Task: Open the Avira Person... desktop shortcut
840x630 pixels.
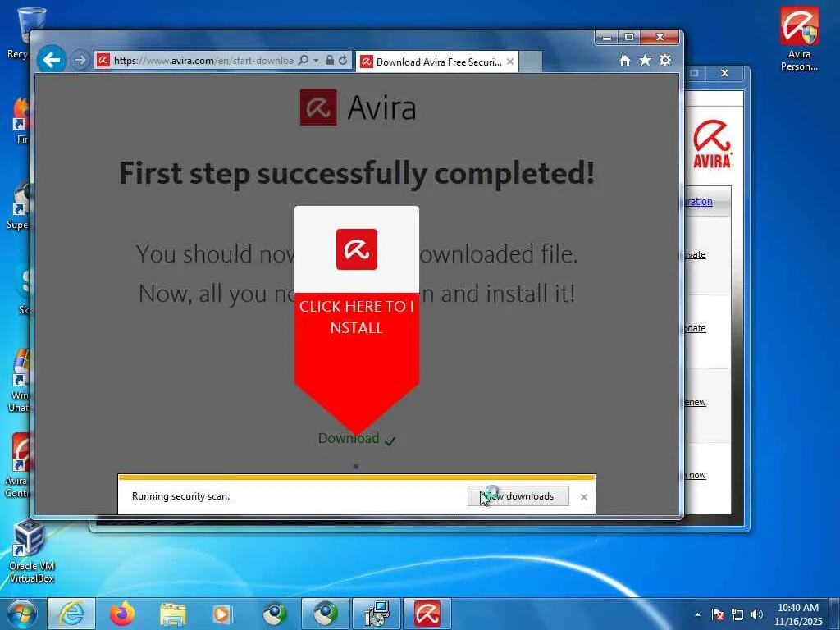Action: (799, 39)
